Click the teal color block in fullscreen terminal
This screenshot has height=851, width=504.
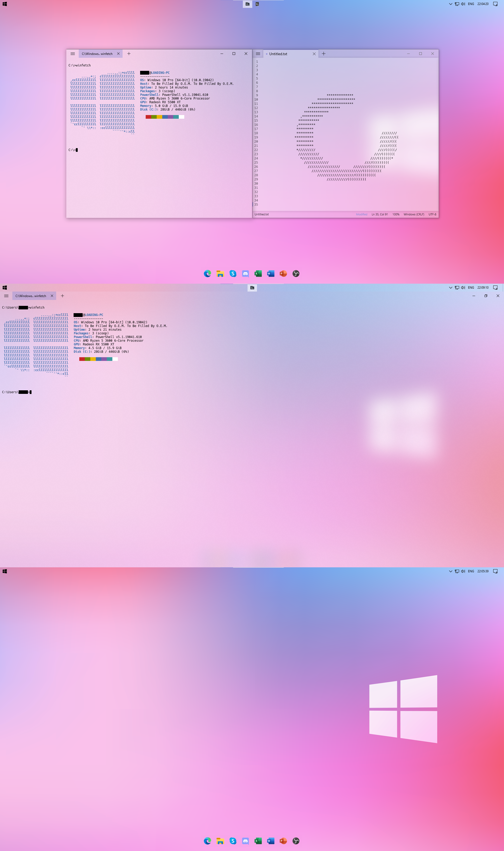point(109,359)
